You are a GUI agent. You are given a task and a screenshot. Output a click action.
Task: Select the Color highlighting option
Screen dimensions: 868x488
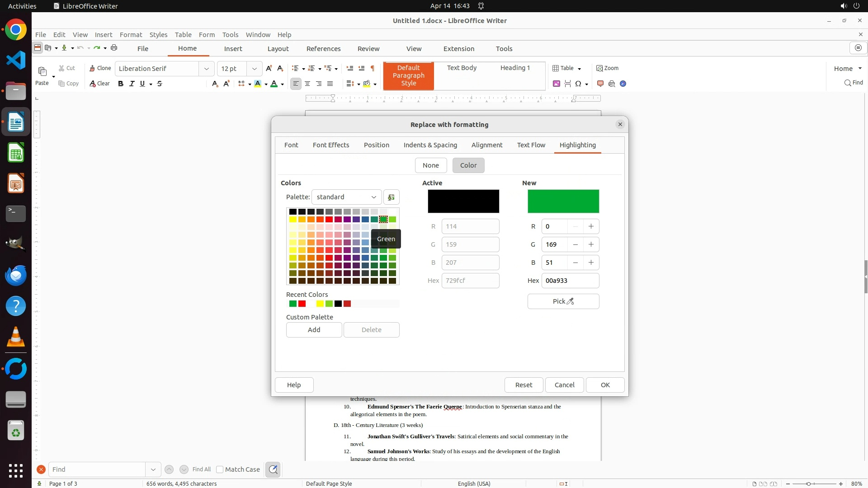tap(468, 165)
